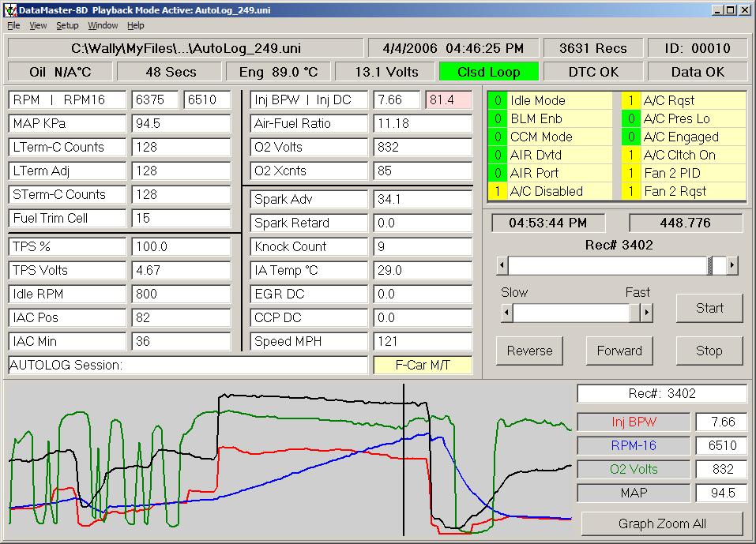Step playback with the Reverse button
Image resolution: width=756 pixels, height=544 pixels.
pos(529,351)
